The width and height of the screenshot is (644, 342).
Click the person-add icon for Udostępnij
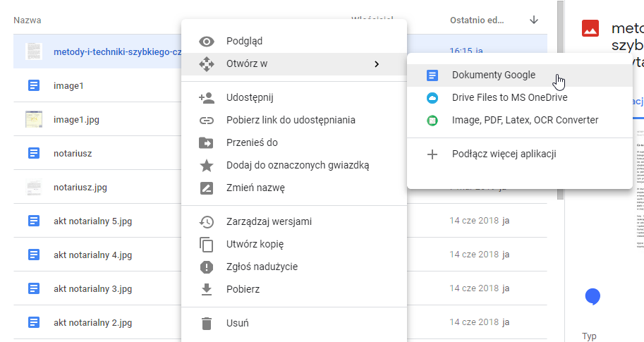[207, 97]
